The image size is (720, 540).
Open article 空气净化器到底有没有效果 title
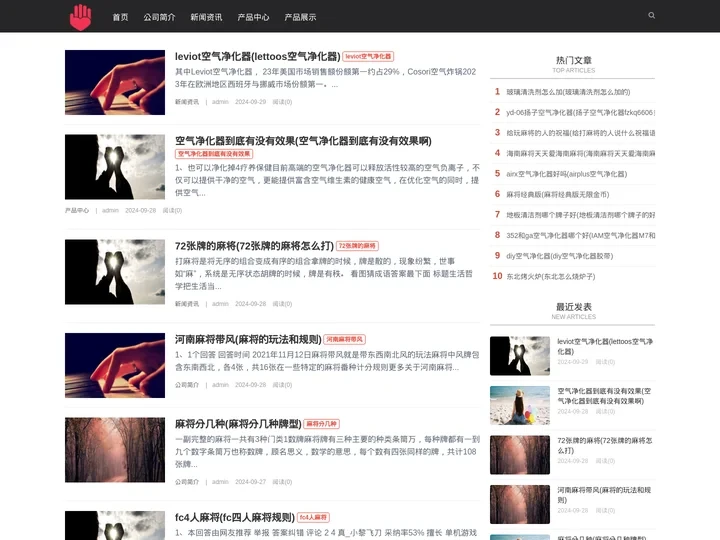point(303,141)
